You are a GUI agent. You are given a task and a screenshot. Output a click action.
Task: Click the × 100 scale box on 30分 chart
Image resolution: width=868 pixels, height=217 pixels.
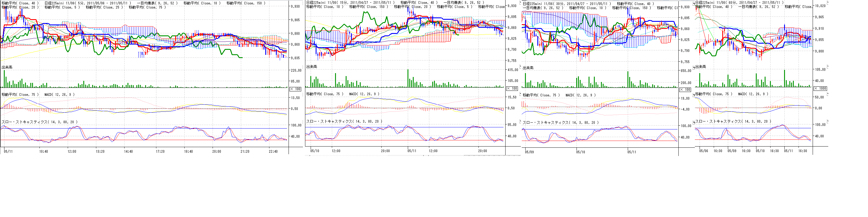point(685,89)
